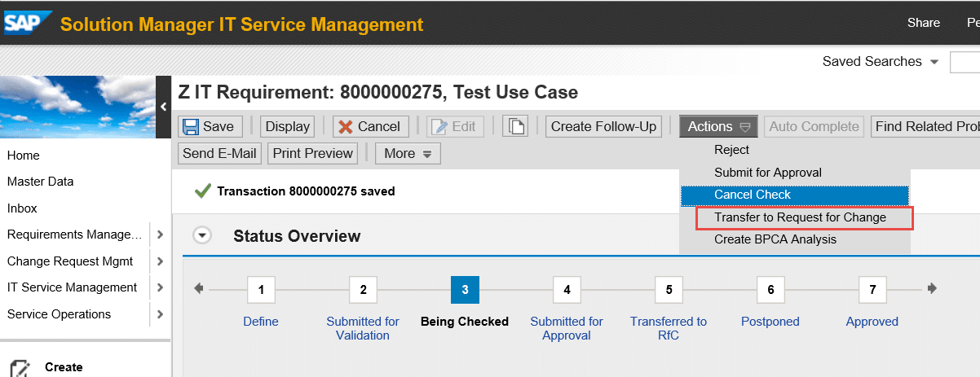Open the More dropdown menu
Image resolution: width=980 pixels, height=377 pixels.
pos(408,153)
